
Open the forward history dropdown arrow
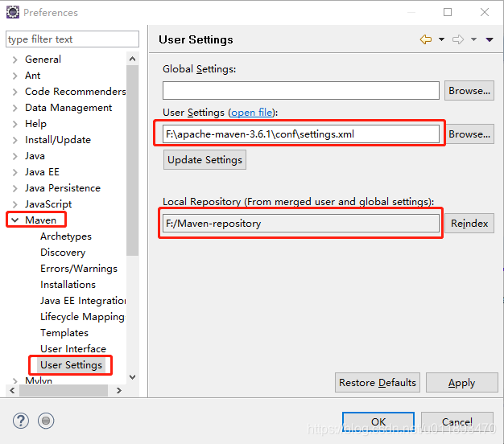(473, 39)
